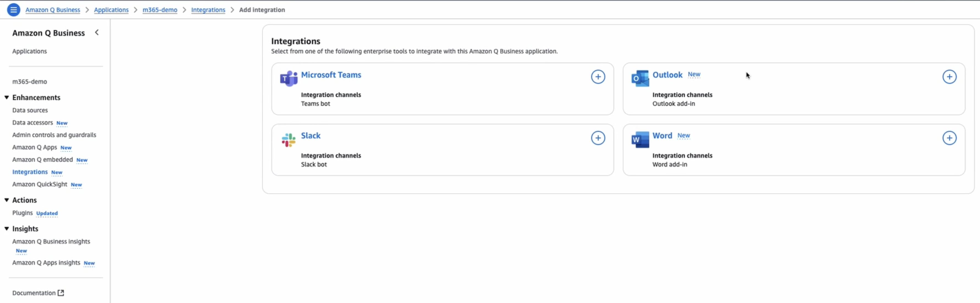Collapse the Enhancements section
This screenshot has width=980, height=303.
(7, 97)
